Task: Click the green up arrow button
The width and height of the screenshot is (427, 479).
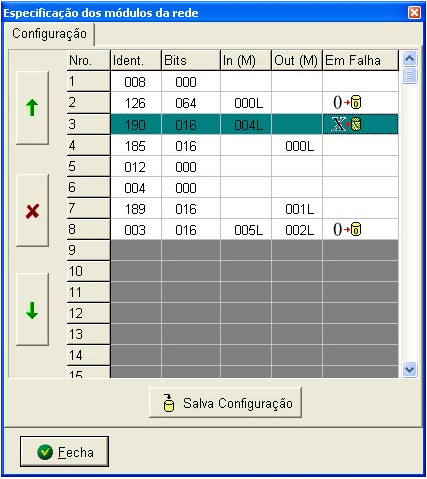Action: coord(32,108)
